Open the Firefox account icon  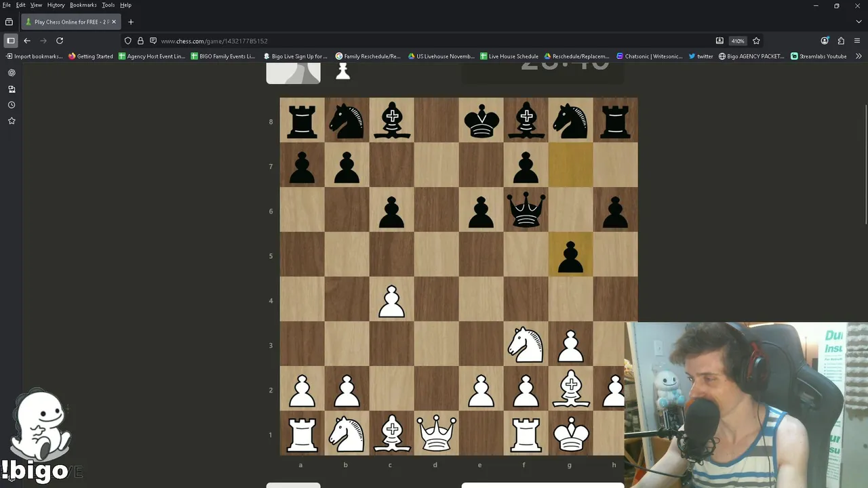coord(825,41)
